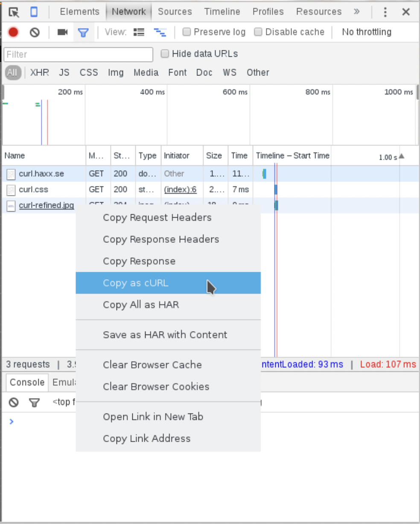Screen dimensions: 420x524
Task: Open the No throttling dropdown
Action: [366, 32]
